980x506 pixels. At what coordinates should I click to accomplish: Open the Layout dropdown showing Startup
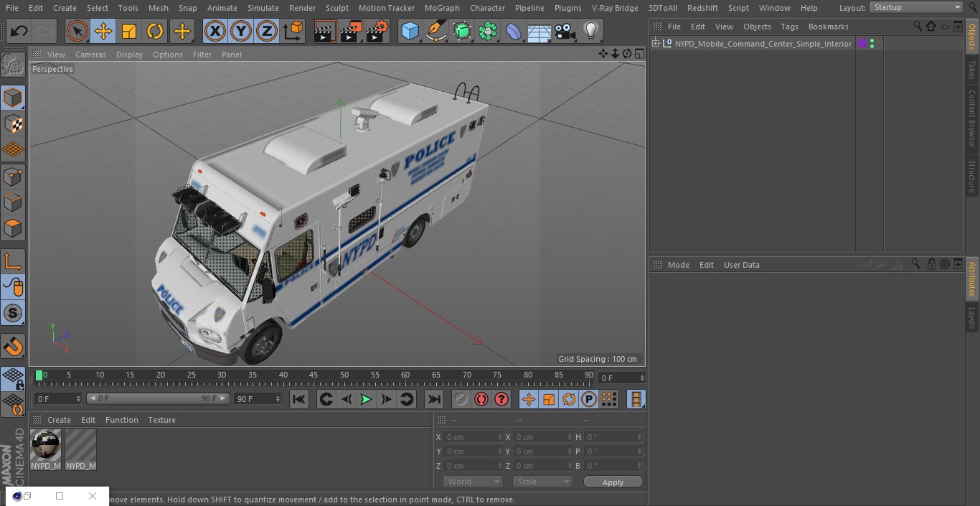point(917,7)
